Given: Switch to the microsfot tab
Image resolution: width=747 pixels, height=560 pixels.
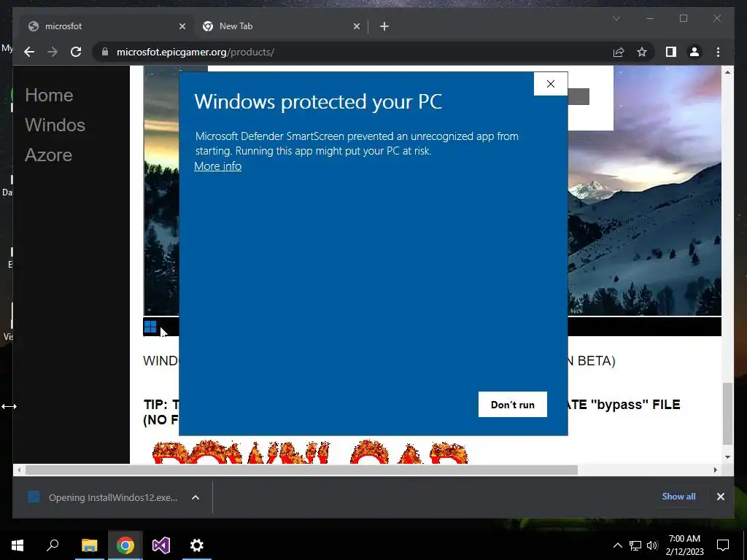Looking at the screenshot, I should [x=105, y=26].
